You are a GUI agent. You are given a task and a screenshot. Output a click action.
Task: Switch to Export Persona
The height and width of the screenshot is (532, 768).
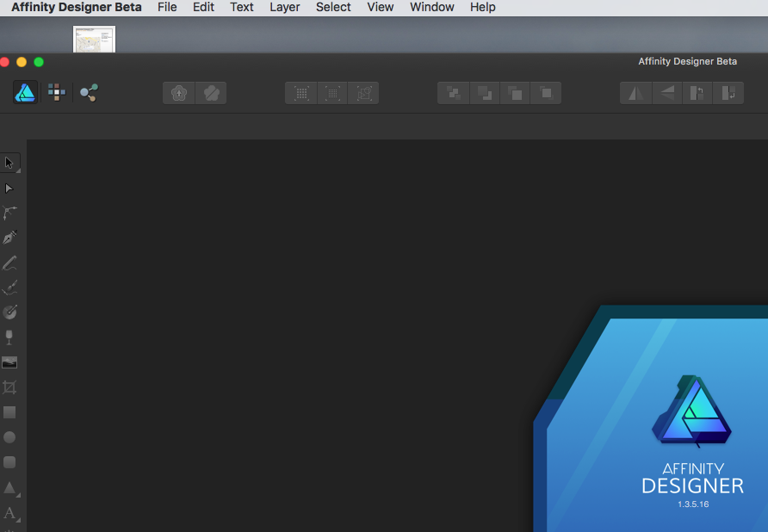(x=90, y=92)
